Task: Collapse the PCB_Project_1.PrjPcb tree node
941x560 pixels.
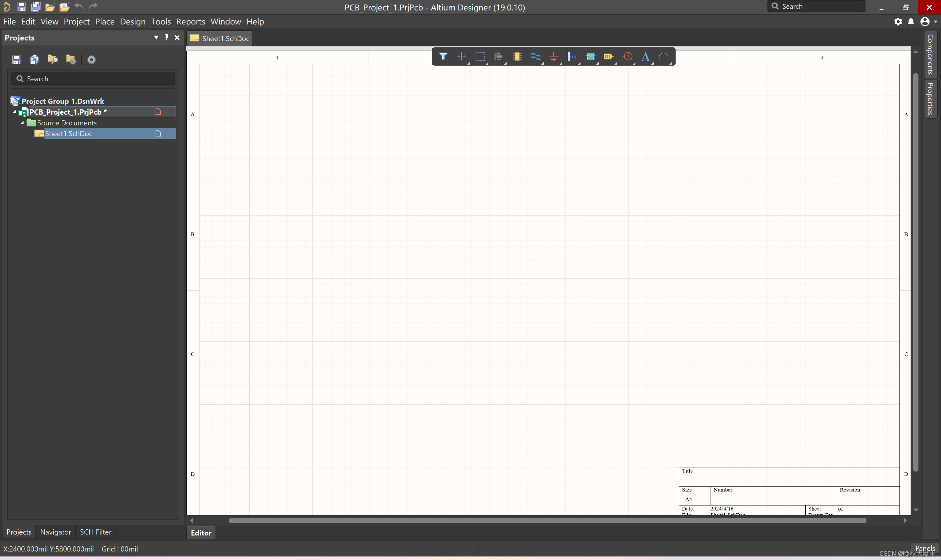Action: (x=14, y=112)
